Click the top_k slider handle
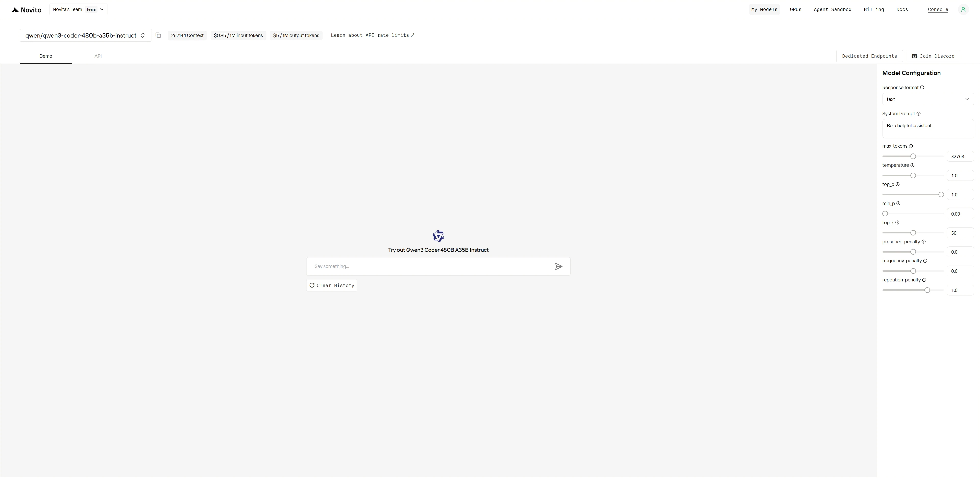 [x=913, y=233]
